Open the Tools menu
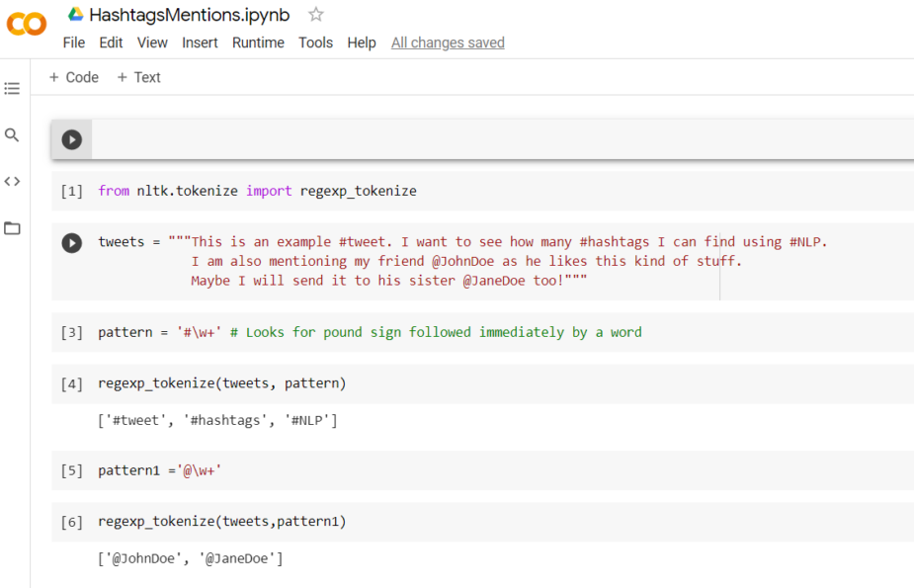Image resolution: width=914 pixels, height=588 pixels. click(x=315, y=42)
